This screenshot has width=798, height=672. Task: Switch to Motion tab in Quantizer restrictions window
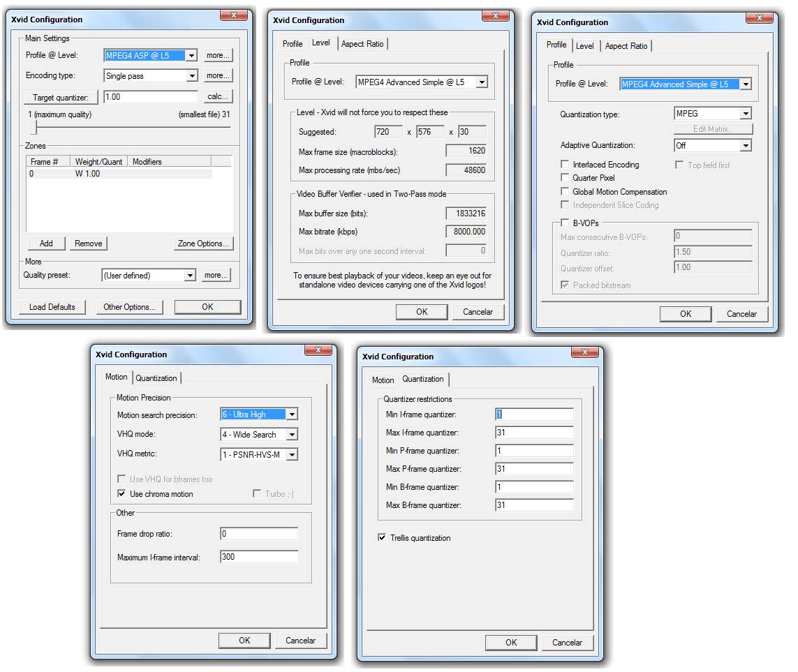click(383, 380)
